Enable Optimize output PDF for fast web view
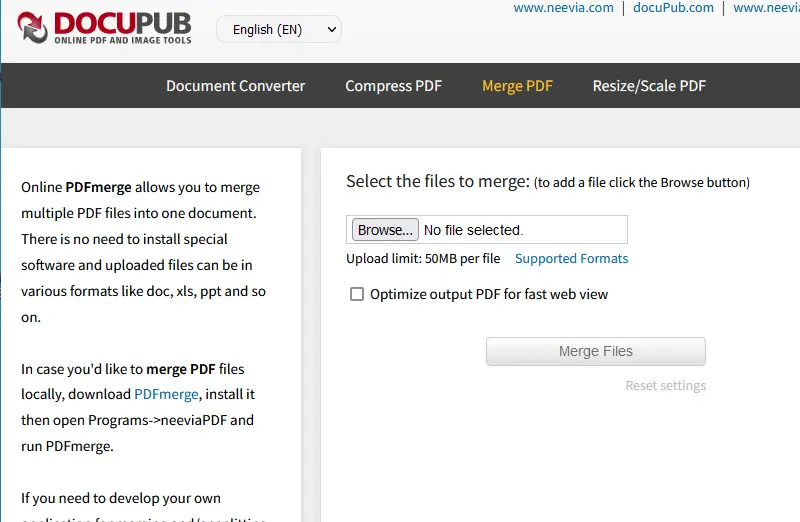This screenshot has width=800, height=522. pyautogui.click(x=357, y=294)
